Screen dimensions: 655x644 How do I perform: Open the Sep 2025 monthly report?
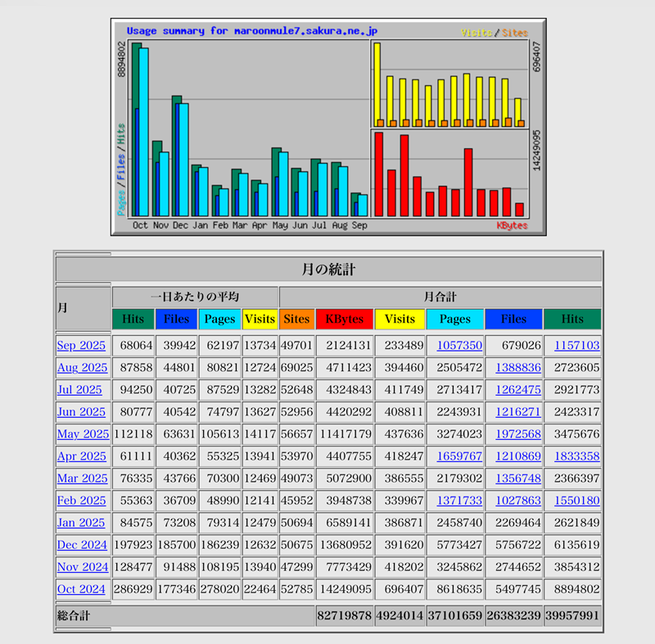pos(81,346)
